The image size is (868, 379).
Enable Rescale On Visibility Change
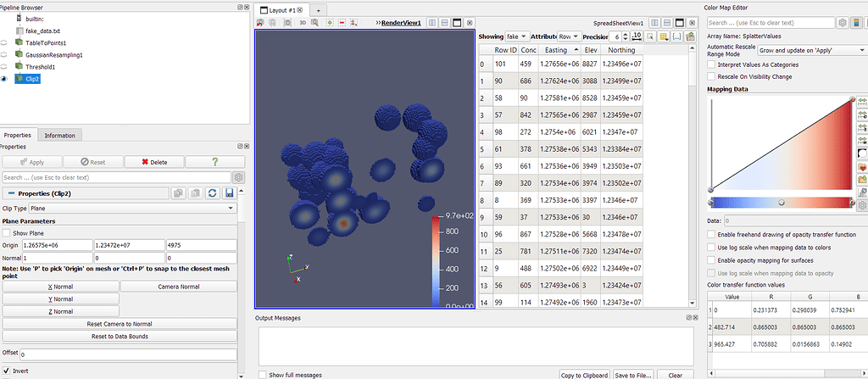(x=711, y=76)
